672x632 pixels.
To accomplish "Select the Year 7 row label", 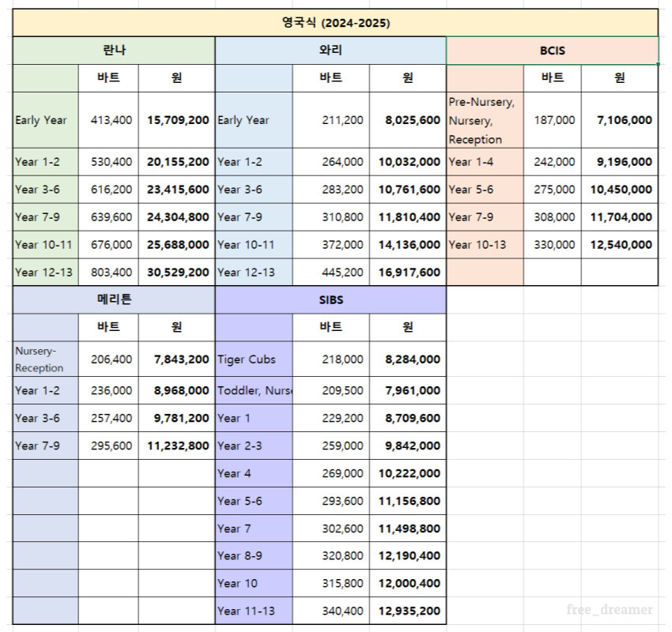I will (x=254, y=529).
